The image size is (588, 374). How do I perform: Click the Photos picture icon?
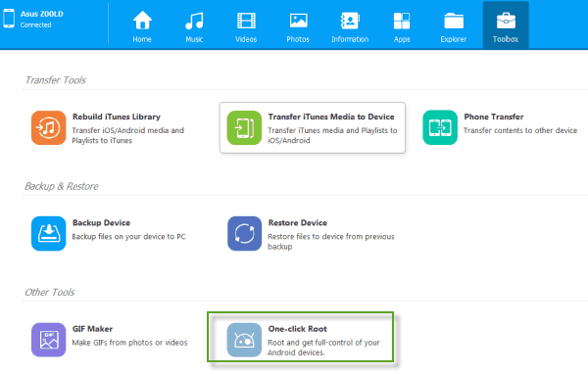298,21
